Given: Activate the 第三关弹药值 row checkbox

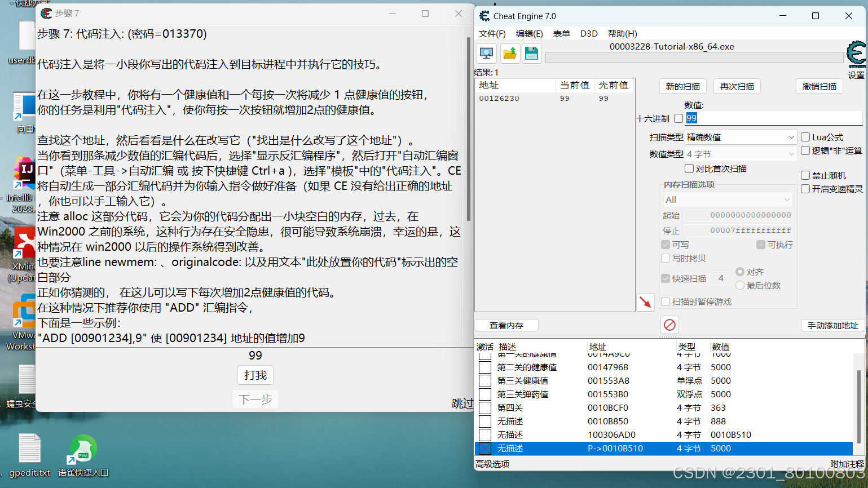Looking at the screenshot, I should 485,394.
